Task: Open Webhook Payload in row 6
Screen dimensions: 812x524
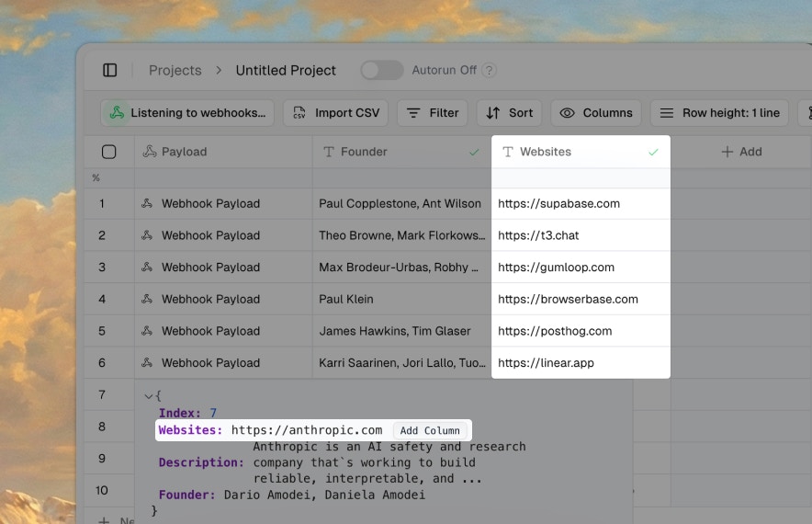Action: coord(210,363)
